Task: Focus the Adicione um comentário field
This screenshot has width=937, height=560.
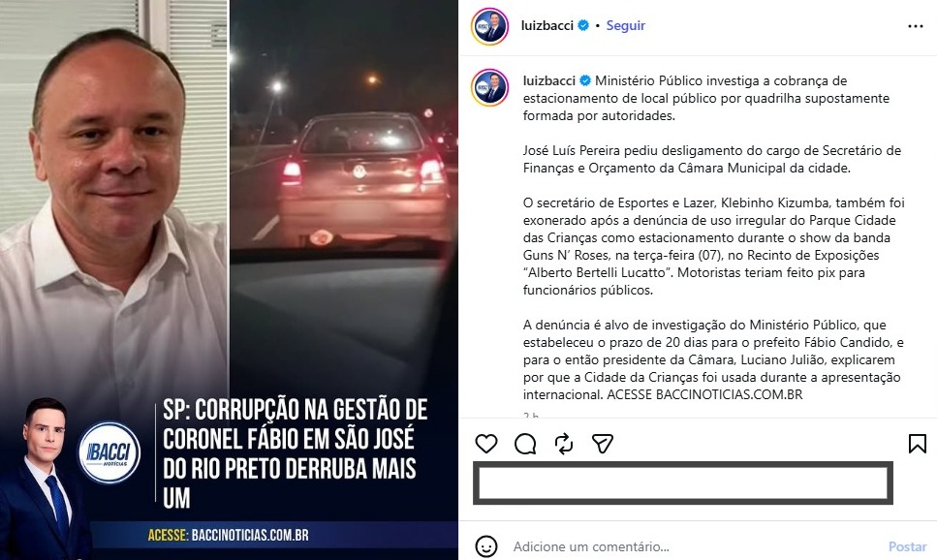Action: (x=693, y=546)
